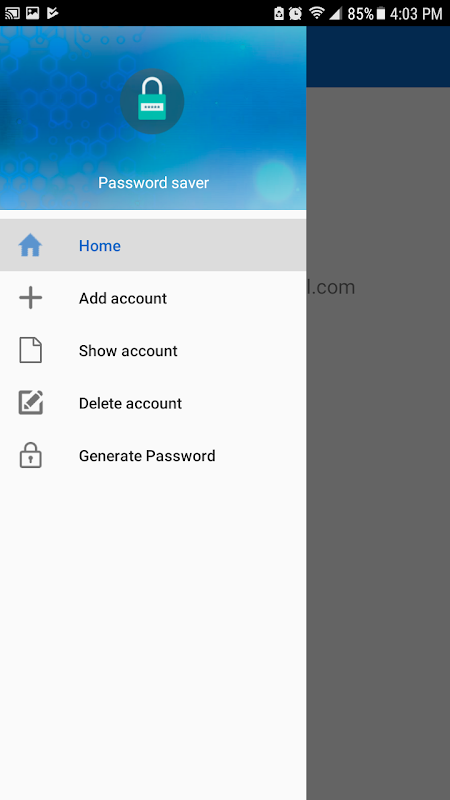Viewport: 450px width, 800px height.
Task: Tap the battery indicator icon
Action: click(381, 13)
